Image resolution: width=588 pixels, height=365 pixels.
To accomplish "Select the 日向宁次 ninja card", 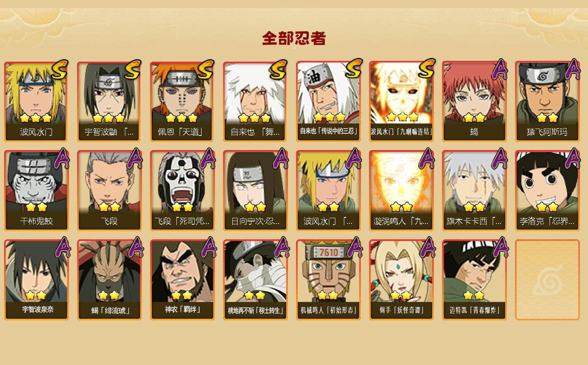I will (255, 191).
